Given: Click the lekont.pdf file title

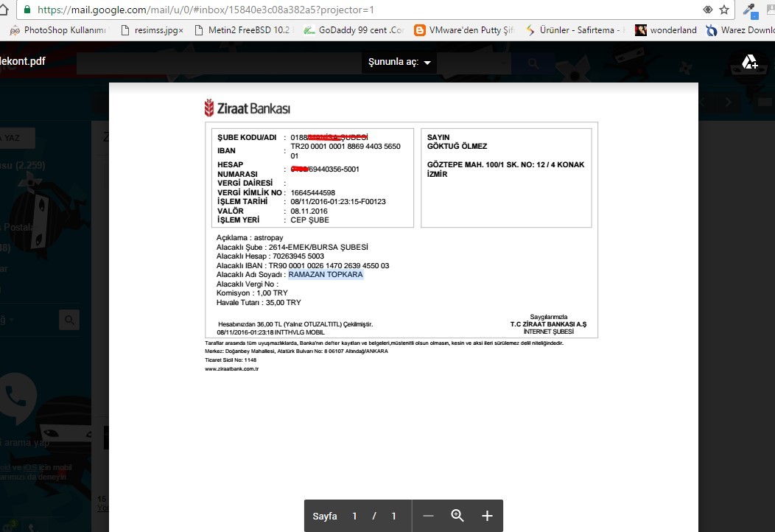Looking at the screenshot, I should pyautogui.click(x=23, y=61).
